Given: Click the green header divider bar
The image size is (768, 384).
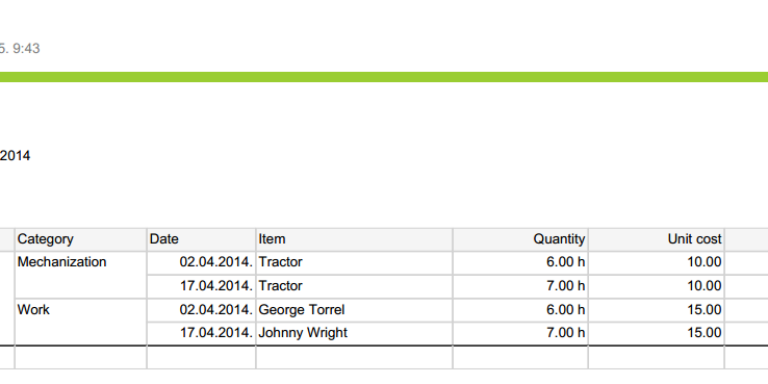Looking at the screenshot, I should click(x=384, y=77).
